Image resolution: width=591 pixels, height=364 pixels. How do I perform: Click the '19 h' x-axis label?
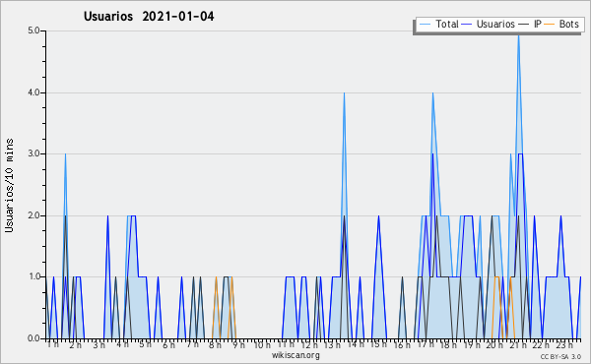471,344
